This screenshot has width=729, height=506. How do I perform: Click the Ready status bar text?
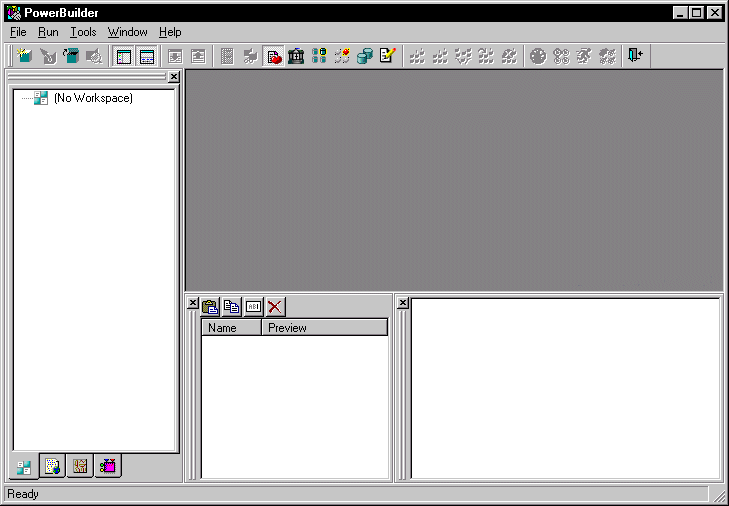[x=23, y=494]
